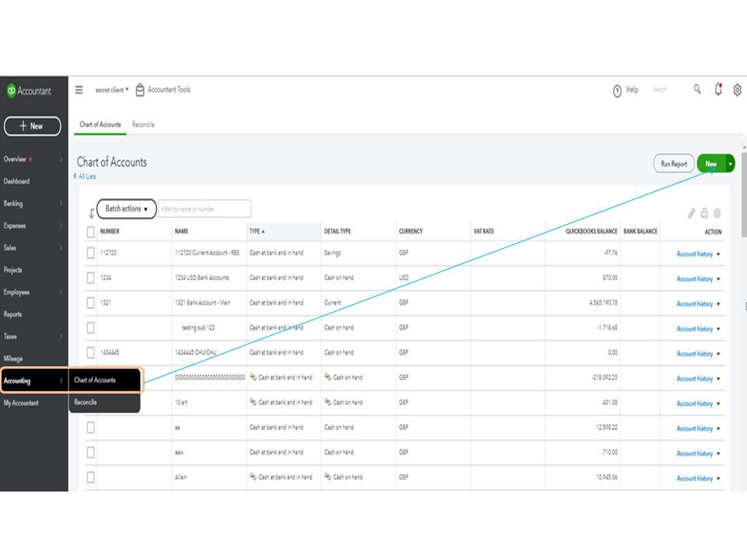
Task: Open Dashboard in the sidebar
Action: point(17,181)
